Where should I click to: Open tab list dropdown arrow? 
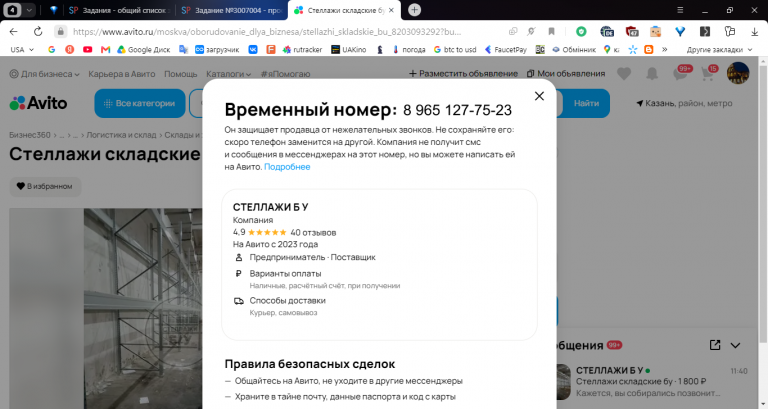(29, 10)
